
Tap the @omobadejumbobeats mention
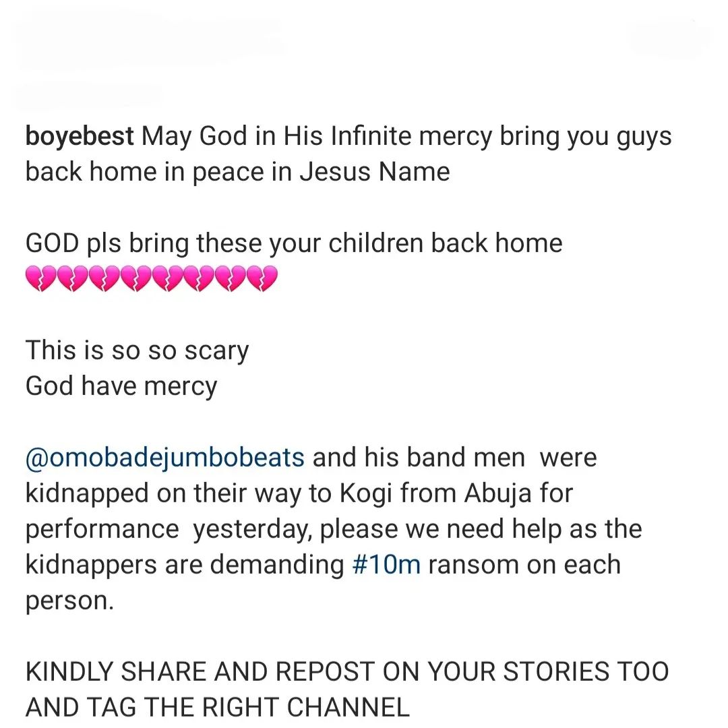(x=164, y=458)
